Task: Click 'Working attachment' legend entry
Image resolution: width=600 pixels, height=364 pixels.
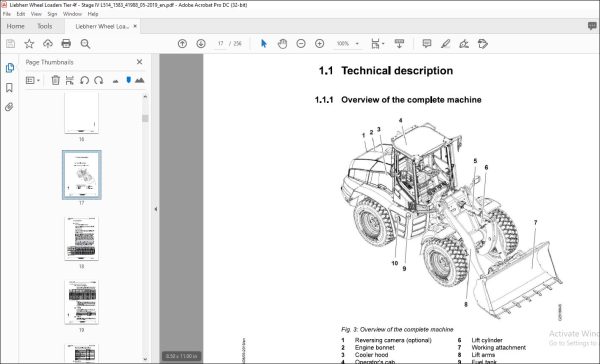Action: [499, 348]
